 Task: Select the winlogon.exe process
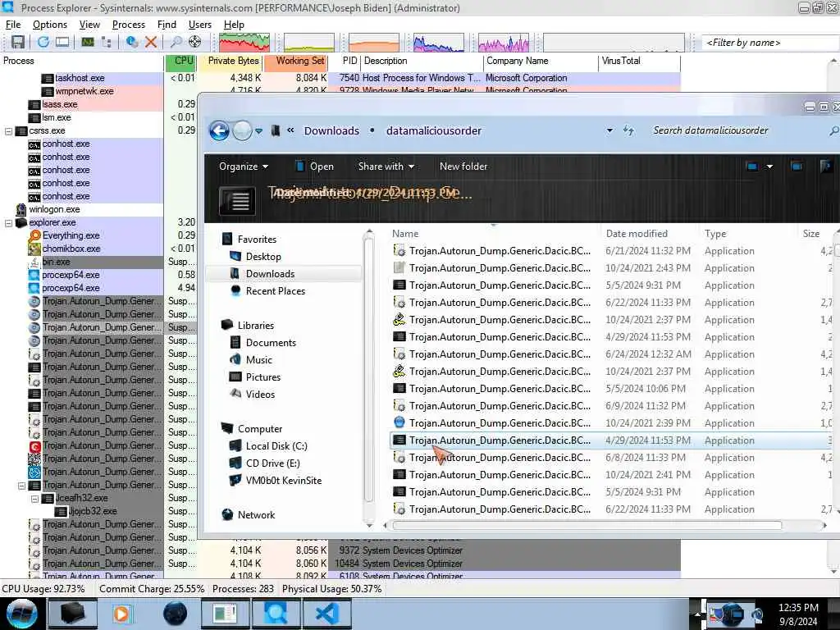pyautogui.click(x=54, y=209)
